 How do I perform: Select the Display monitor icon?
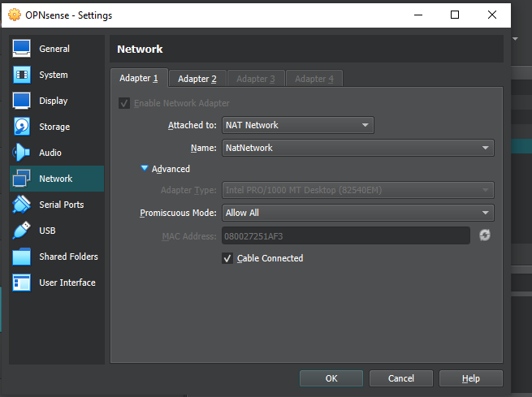22,101
